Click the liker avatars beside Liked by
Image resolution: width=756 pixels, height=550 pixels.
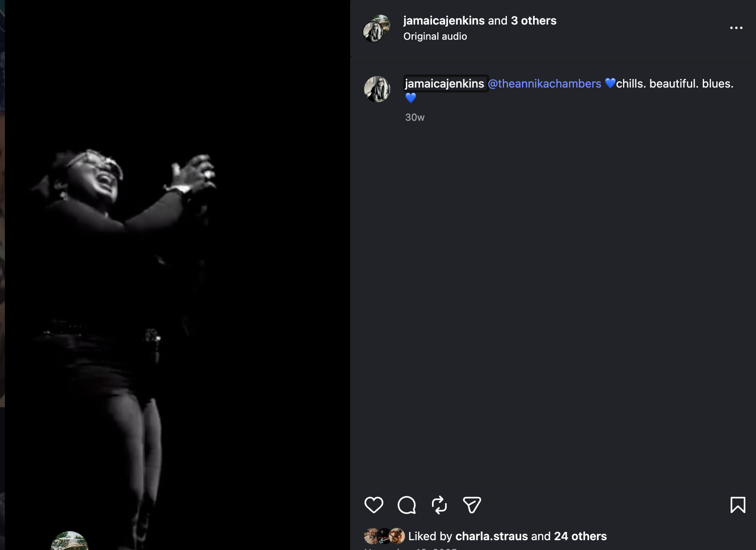point(384,536)
